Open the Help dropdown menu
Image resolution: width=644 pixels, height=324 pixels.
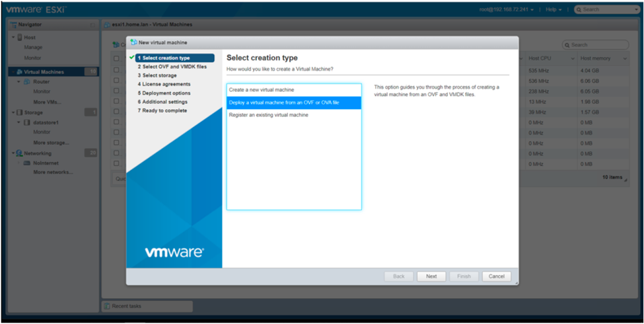pyautogui.click(x=554, y=9)
